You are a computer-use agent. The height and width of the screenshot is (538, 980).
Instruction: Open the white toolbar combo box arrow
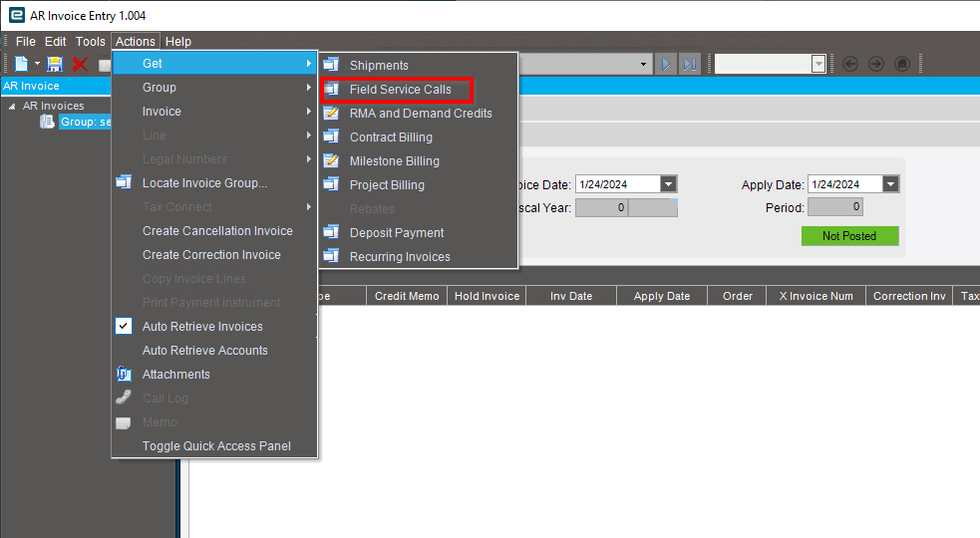click(818, 64)
